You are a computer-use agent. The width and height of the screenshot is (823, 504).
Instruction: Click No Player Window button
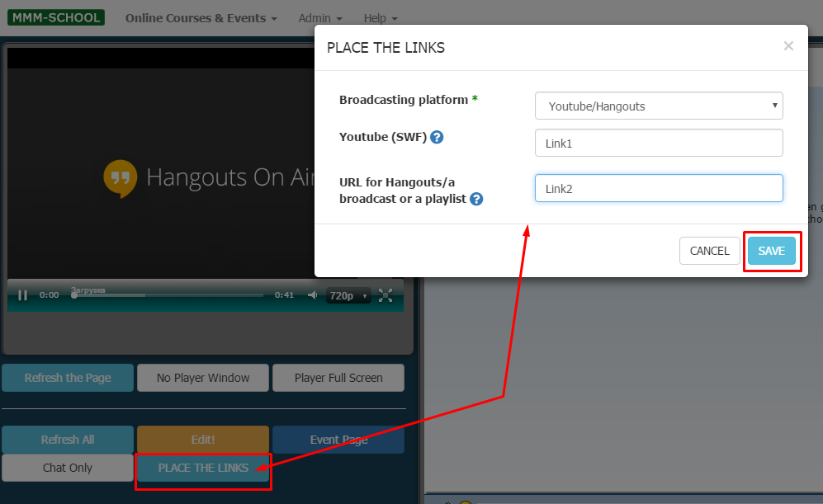[203, 378]
